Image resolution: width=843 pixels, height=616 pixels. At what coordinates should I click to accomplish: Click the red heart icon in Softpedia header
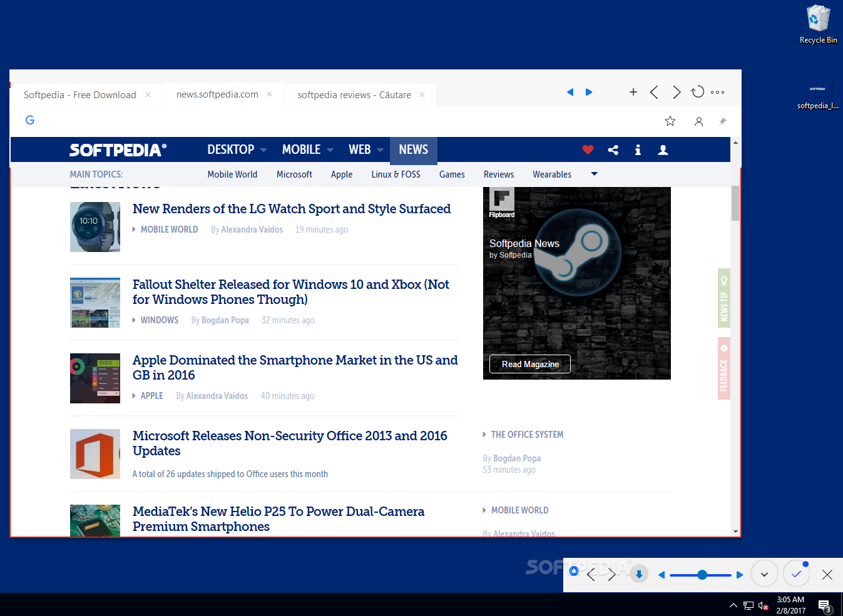coord(588,149)
